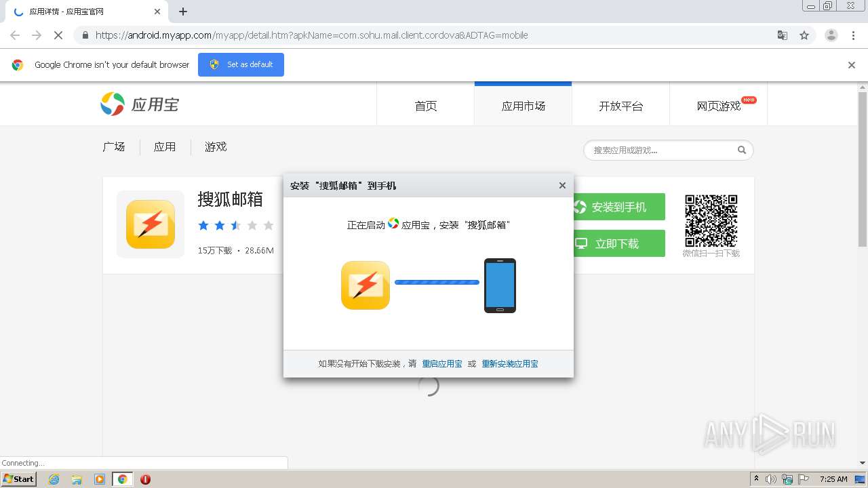Launch Internet Explorer from taskbar
Viewport: 868px width, 488px height.
pos(54,479)
